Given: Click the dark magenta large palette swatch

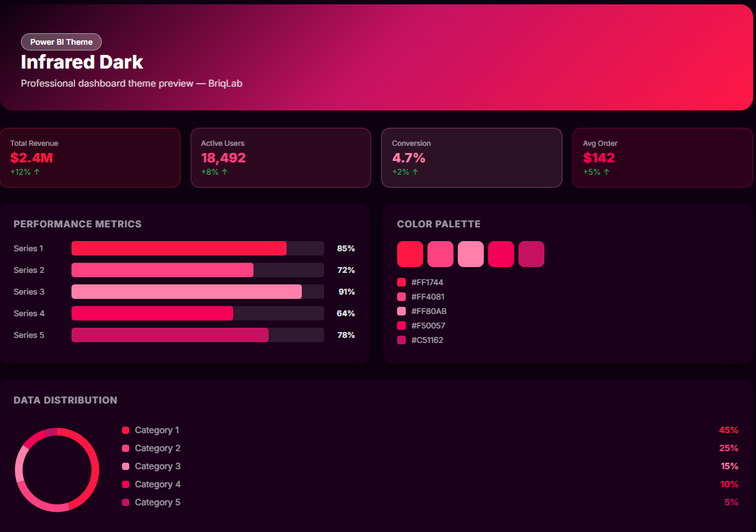Looking at the screenshot, I should coord(531,254).
